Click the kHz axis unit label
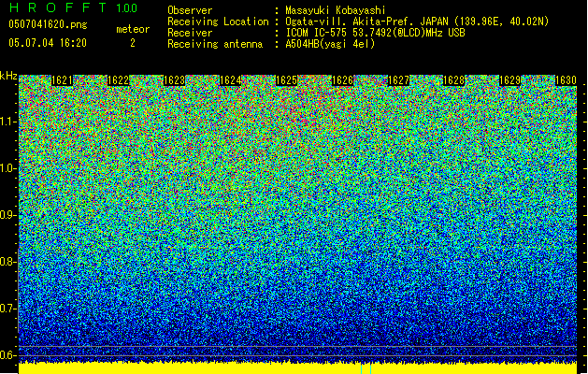This screenshot has width=588, height=374. point(8,76)
